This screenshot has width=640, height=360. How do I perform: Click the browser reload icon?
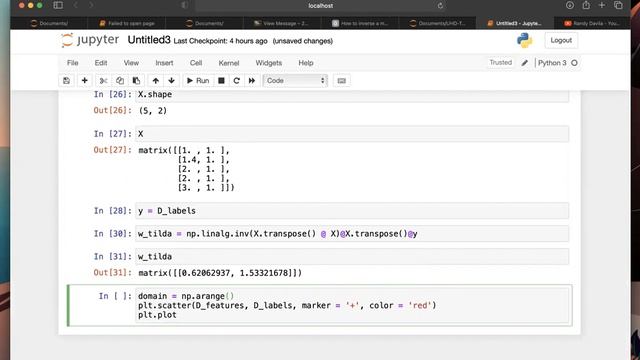440,6
